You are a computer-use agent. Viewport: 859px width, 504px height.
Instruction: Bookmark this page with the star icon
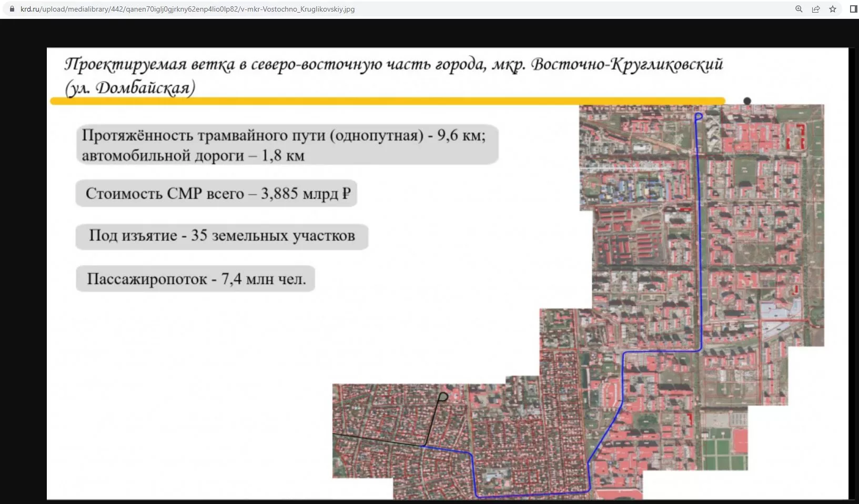pos(833,9)
